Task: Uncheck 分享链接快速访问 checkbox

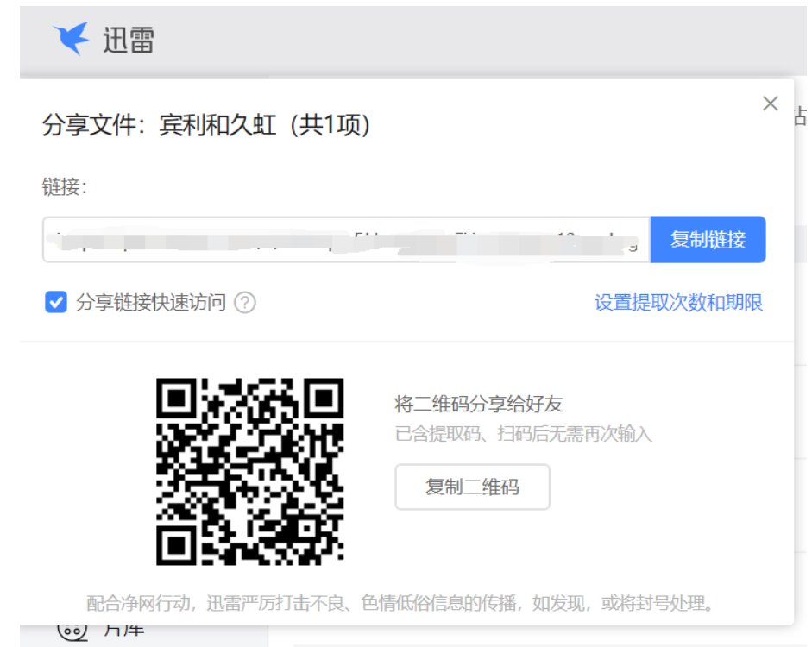Action: (56, 302)
